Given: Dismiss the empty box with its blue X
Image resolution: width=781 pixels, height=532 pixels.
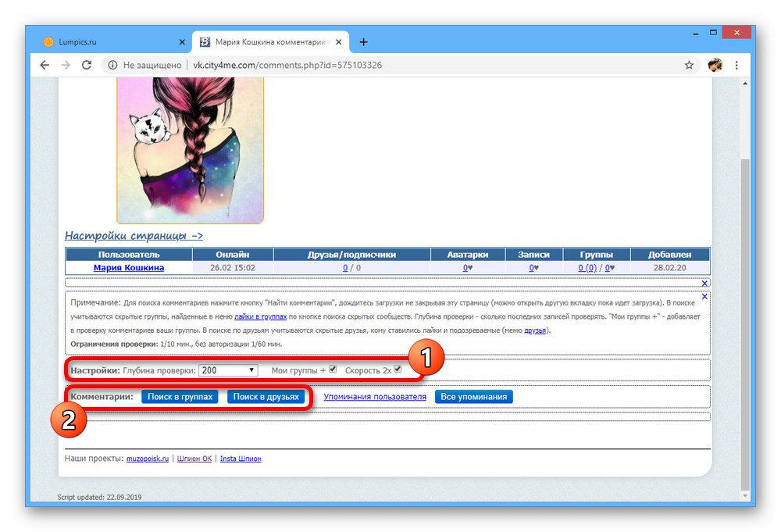Looking at the screenshot, I should click(704, 283).
